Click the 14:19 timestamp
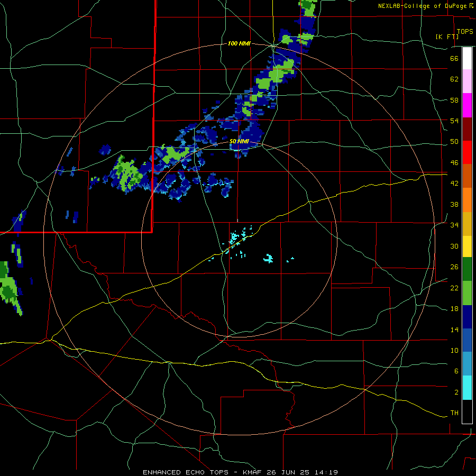The image size is (476, 476). pos(326,472)
